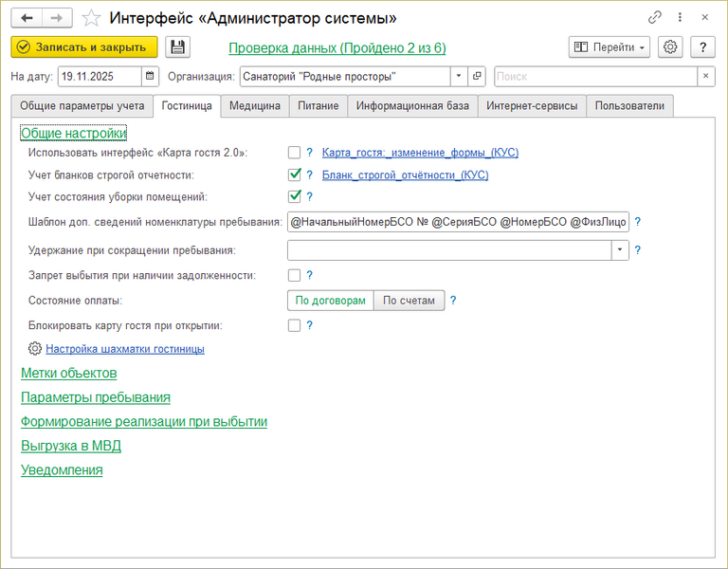Open the calendar picker for date field
The width and height of the screenshot is (728, 569).
150,76
